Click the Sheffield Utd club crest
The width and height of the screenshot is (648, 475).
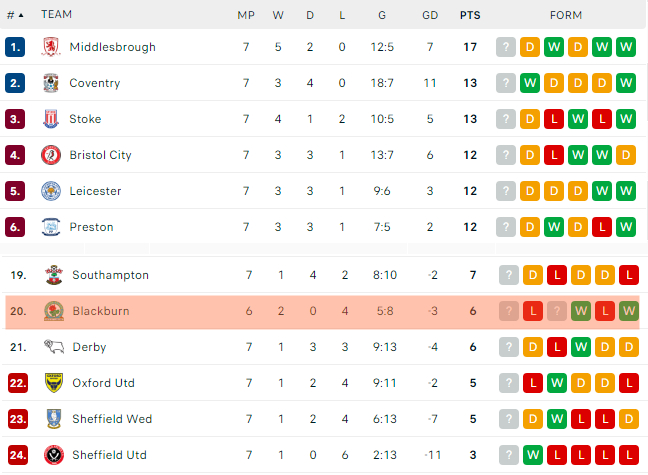point(54,455)
